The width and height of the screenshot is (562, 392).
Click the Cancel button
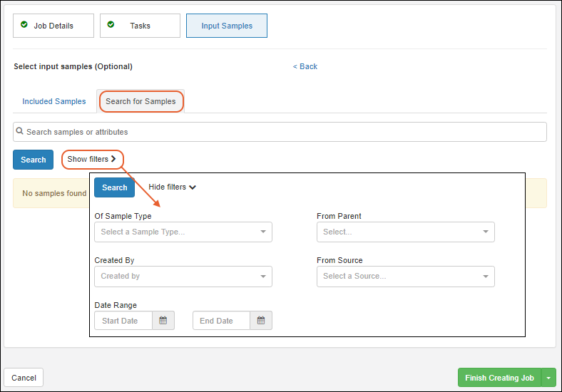(24, 378)
